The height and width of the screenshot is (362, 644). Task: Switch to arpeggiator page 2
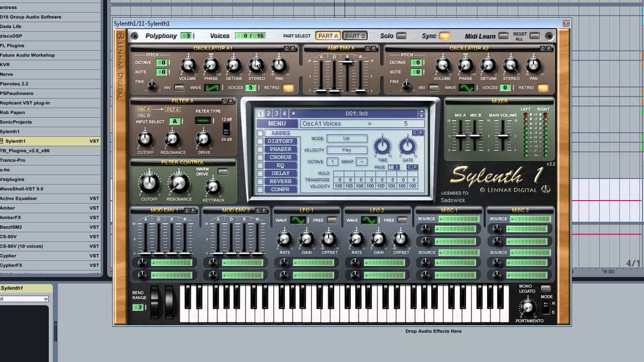click(396, 167)
